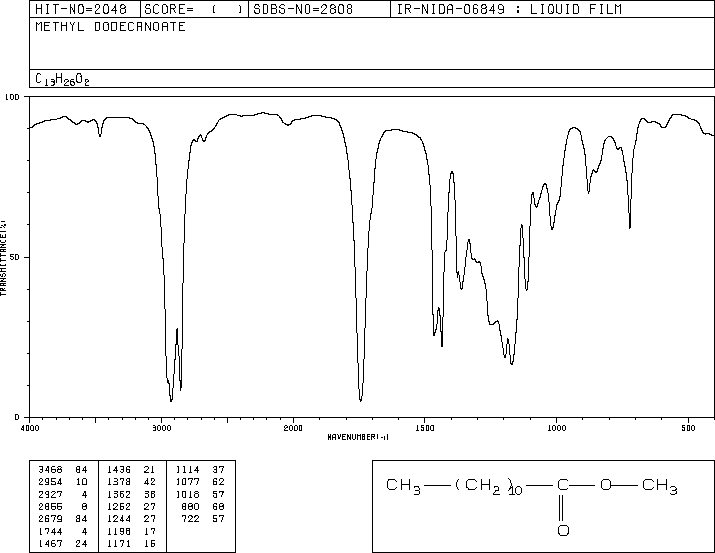Screen dimensions: 715x553
Task: Click the SDBS-NO=2808 header text
Action: pyautogui.click(x=303, y=9)
